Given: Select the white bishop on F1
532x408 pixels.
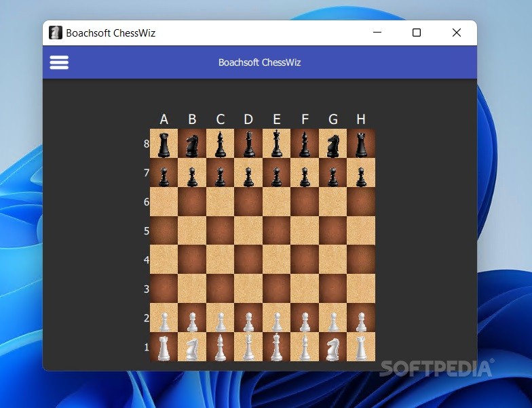Looking at the screenshot, I should 305,347.
